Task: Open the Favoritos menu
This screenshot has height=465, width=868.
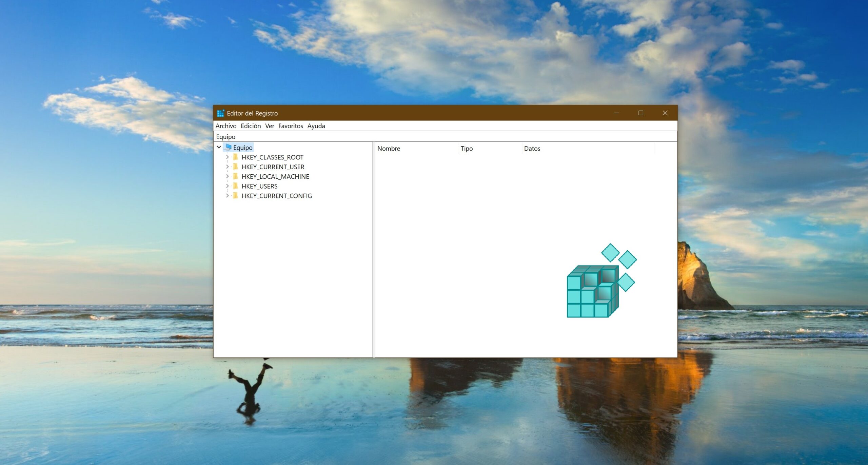Action: click(291, 126)
